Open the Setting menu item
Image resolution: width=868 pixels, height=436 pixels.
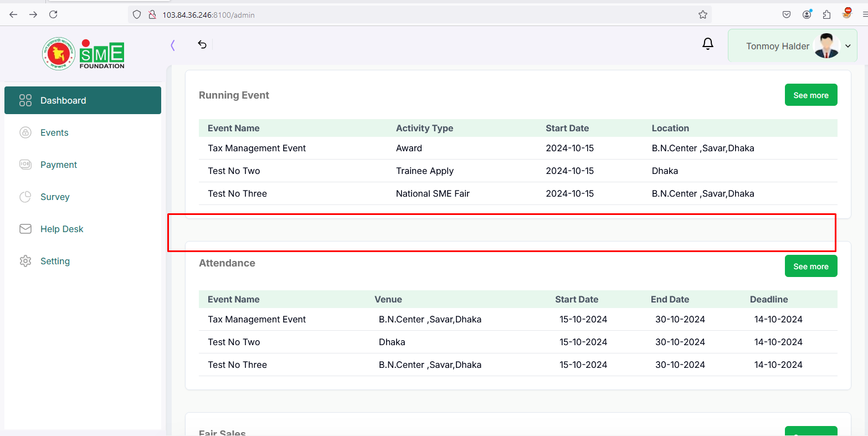point(83,261)
